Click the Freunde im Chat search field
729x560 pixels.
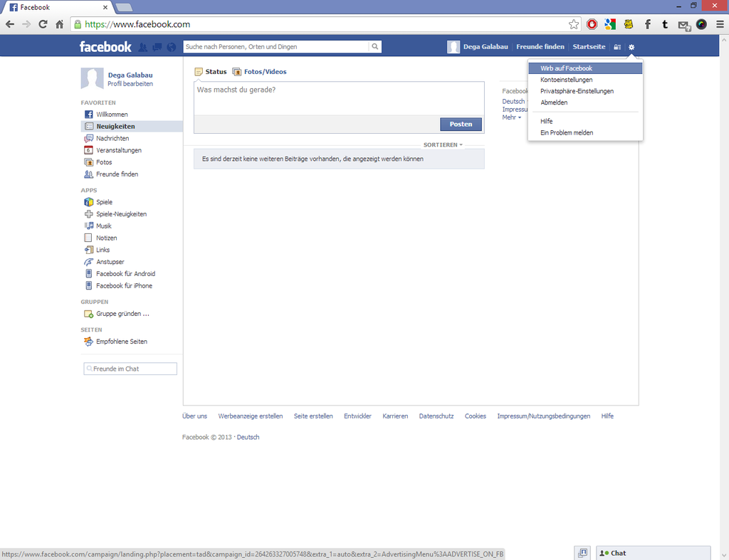pyautogui.click(x=130, y=369)
